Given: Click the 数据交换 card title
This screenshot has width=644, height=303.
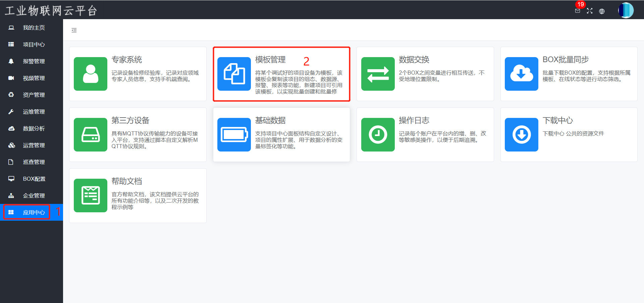Looking at the screenshot, I should [x=414, y=60].
